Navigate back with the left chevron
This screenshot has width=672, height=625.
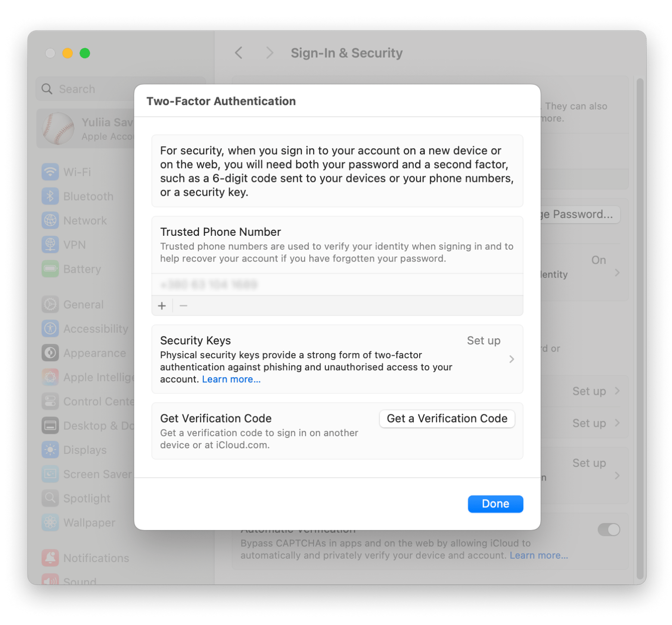pos(239,53)
